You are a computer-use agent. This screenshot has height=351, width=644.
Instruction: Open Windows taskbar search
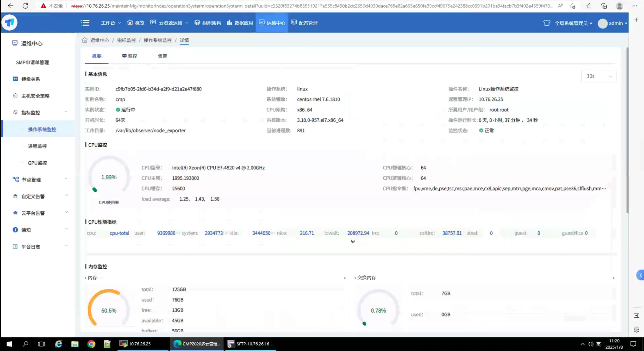(25, 344)
